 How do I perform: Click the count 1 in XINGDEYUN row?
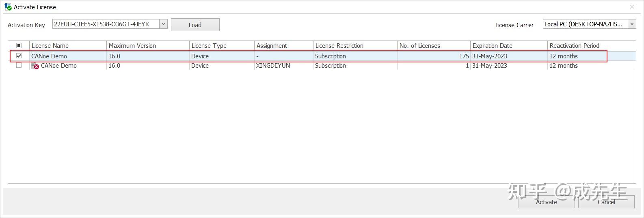coord(467,66)
